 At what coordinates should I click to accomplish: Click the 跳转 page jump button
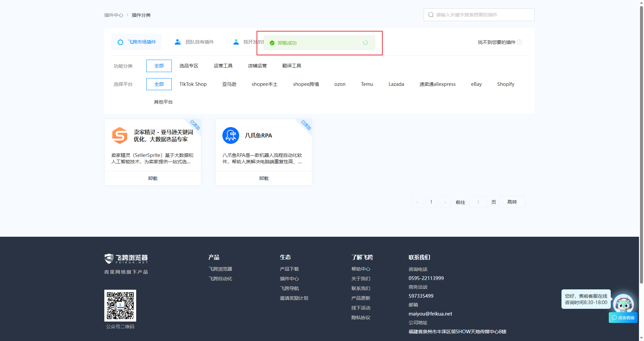(512, 202)
